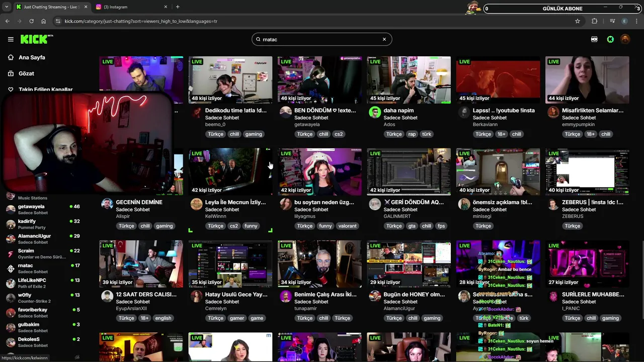The height and width of the screenshot is (362, 644).
Task: Open 'Leyla İle Mecnun İzliy...' stream title
Action: (235, 202)
